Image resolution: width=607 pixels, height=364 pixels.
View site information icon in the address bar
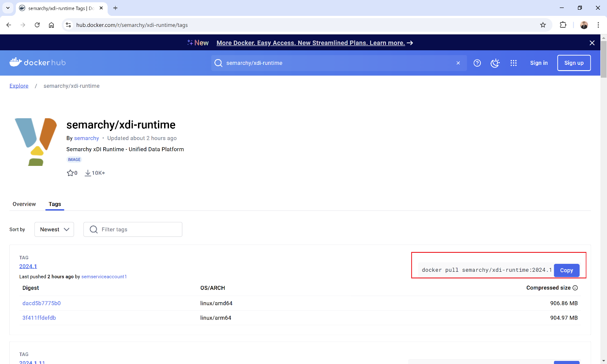point(68,25)
